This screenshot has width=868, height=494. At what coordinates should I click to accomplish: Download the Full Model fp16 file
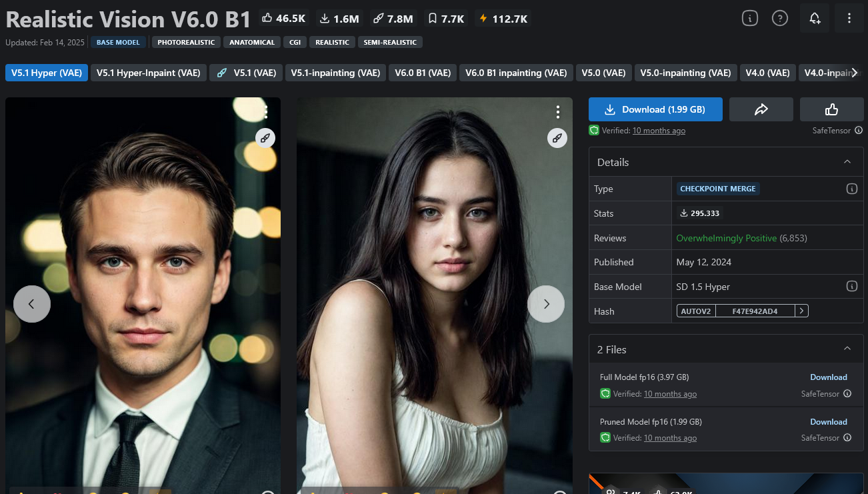point(828,377)
